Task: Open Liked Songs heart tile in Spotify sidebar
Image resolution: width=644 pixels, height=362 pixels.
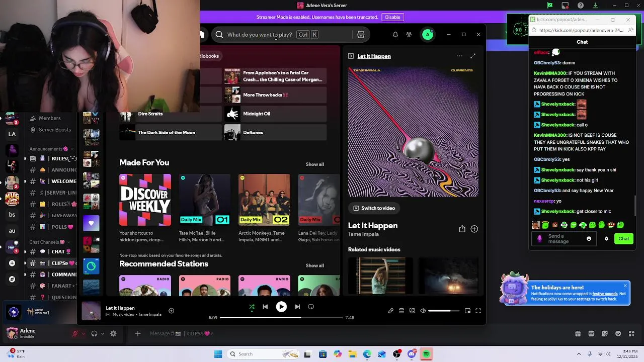Action: (91, 223)
